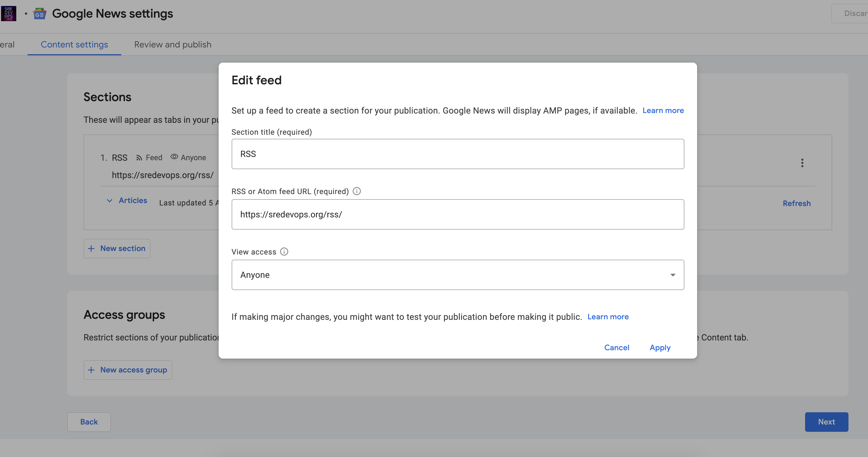Click dropdown arrow in View access field
This screenshot has width=868, height=457.
[x=673, y=275]
